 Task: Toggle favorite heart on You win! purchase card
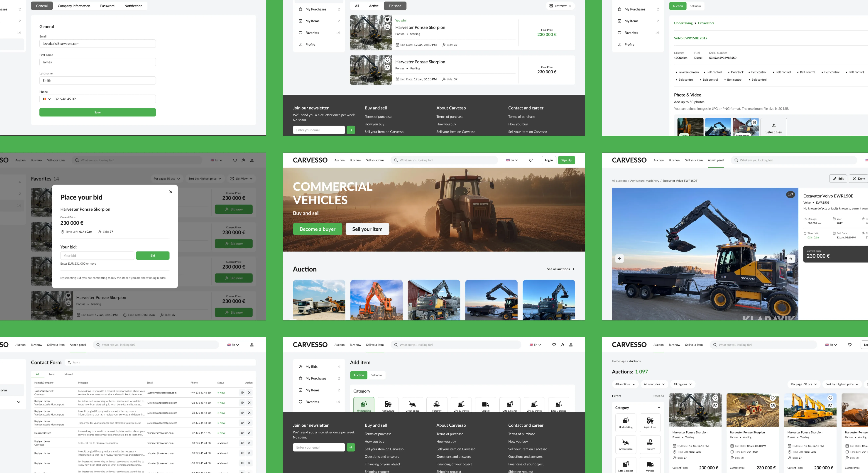pos(387,20)
